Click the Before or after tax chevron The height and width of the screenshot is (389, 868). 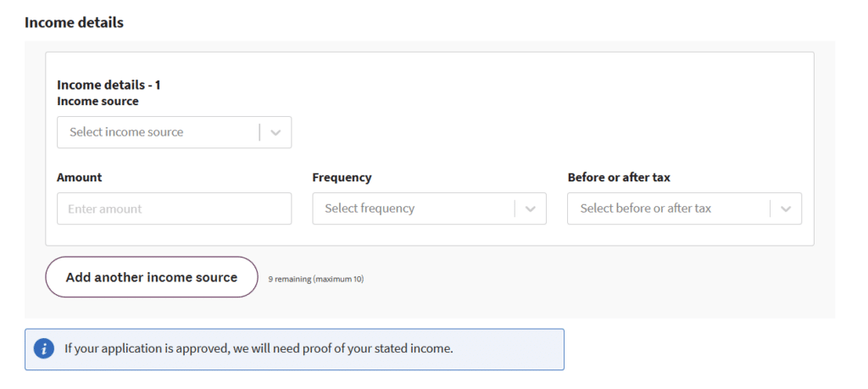tap(786, 208)
